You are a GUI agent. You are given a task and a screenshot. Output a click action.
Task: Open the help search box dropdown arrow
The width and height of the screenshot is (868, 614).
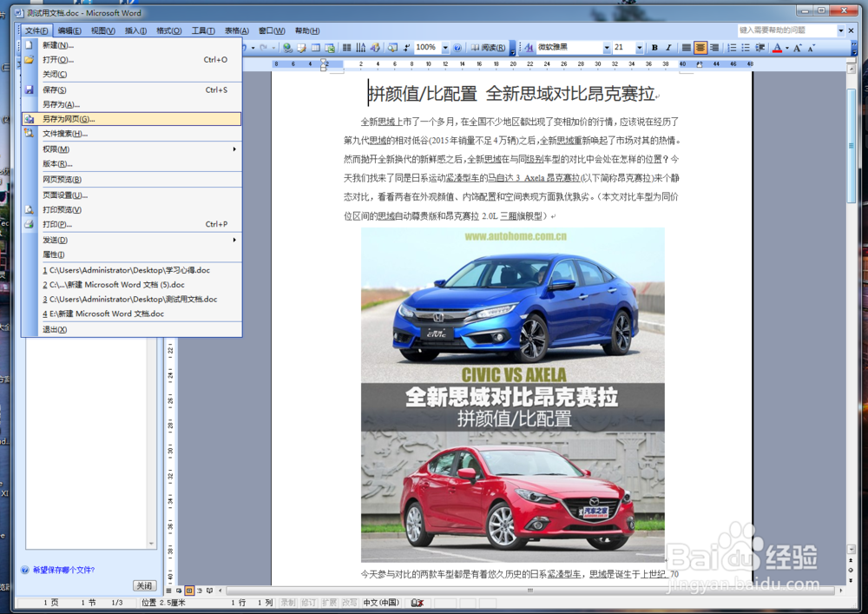click(x=841, y=30)
